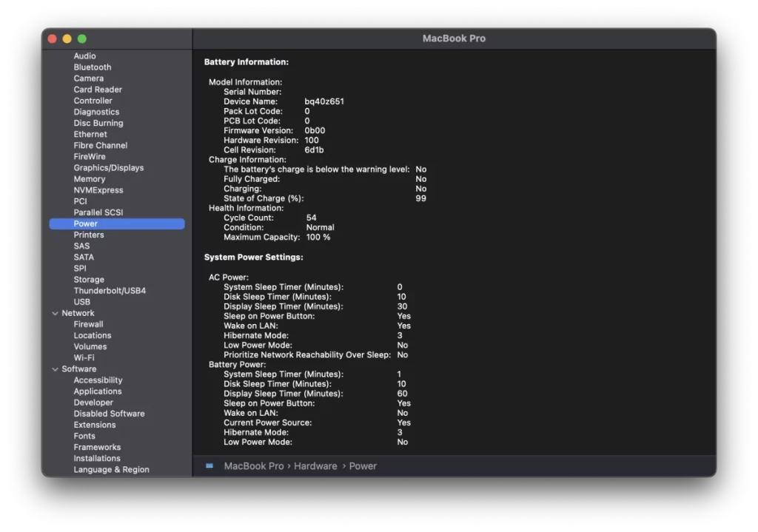Select Applications under Software

pyautogui.click(x=97, y=391)
